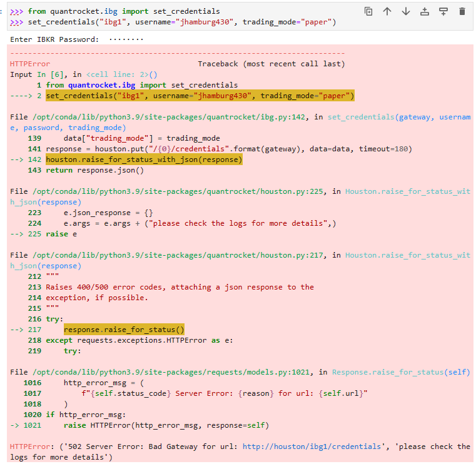Click highlighted houston.raise_for_status_with_json(response) line 142
The height and width of the screenshot is (464, 476).
[144, 159]
